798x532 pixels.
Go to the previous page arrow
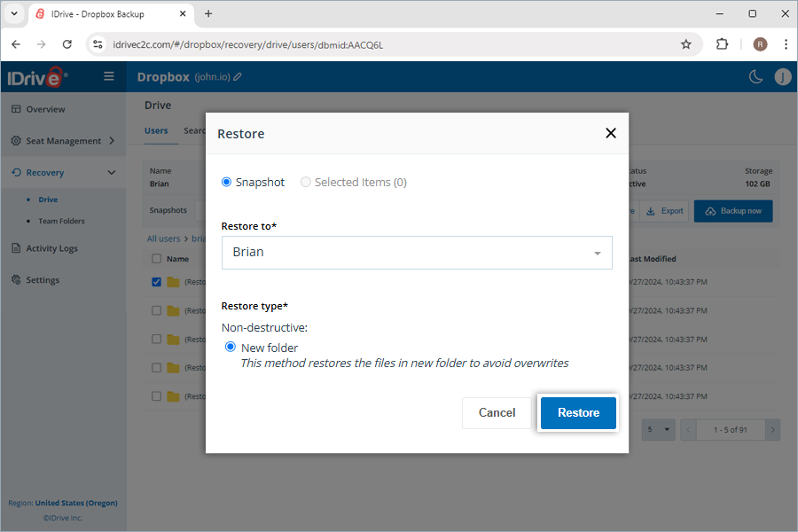pos(688,430)
